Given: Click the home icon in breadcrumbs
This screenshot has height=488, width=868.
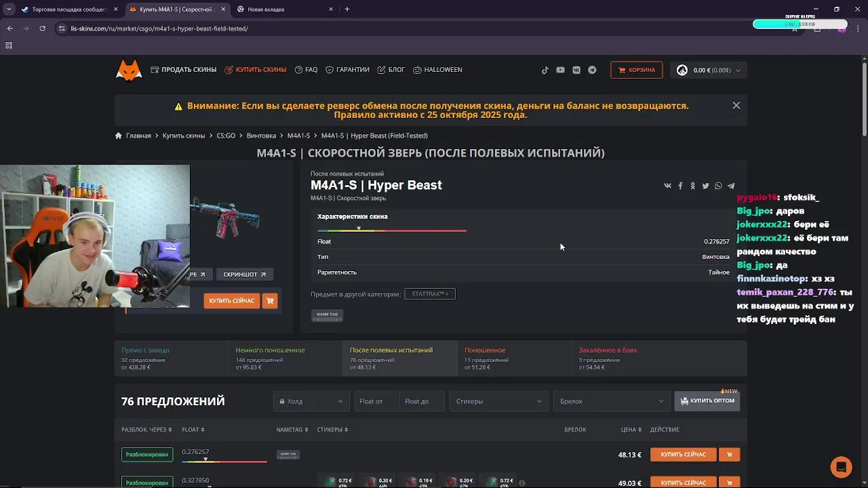Looking at the screenshot, I should 119,136.
